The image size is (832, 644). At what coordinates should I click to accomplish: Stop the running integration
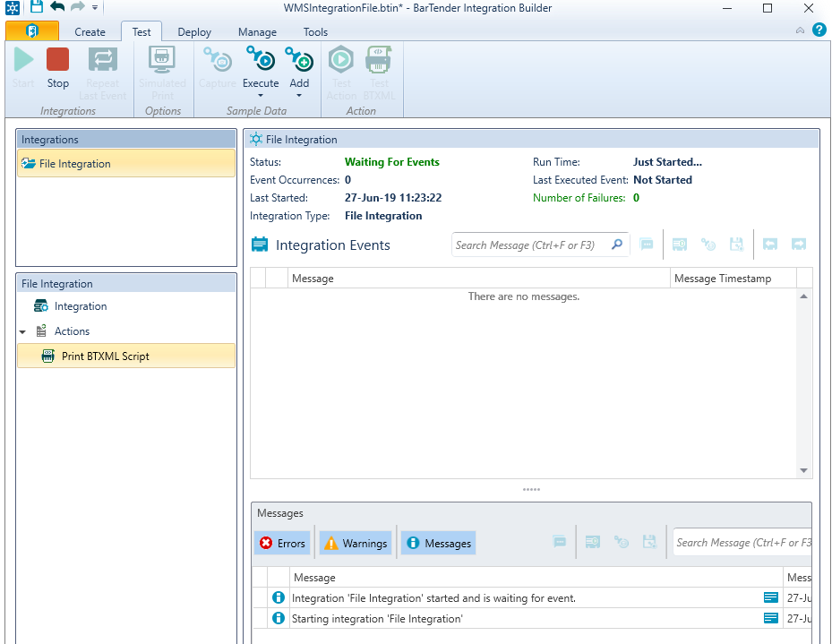(58, 68)
